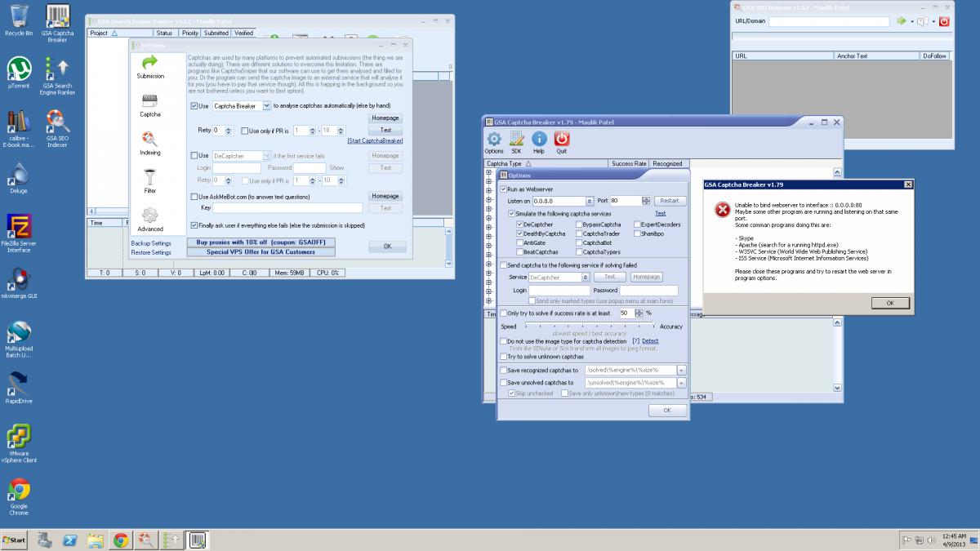Open calibre E-book manager desktop icon
The width and height of the screenshot is (980, 551).
click(19, 129)
